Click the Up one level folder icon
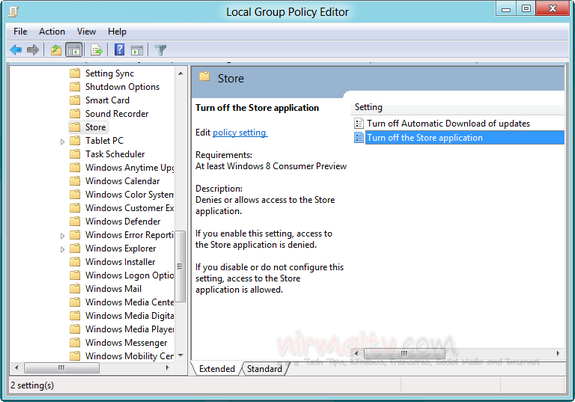This screenshot has height=402, width=575. [56, 50]
